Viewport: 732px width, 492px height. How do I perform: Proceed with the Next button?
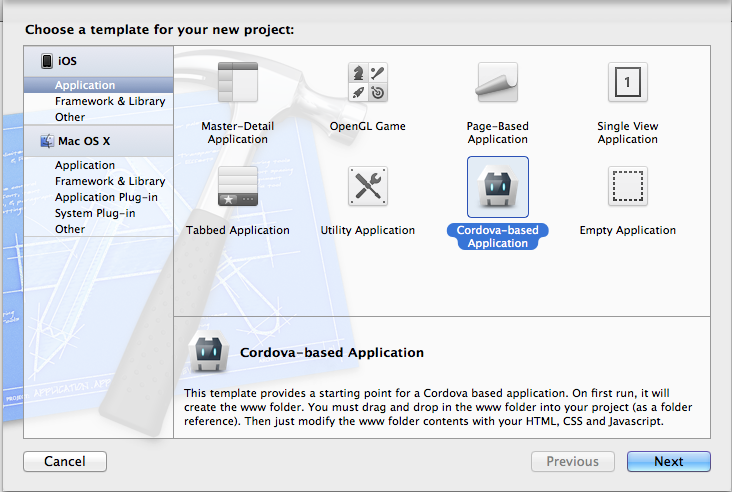(669, 461)
